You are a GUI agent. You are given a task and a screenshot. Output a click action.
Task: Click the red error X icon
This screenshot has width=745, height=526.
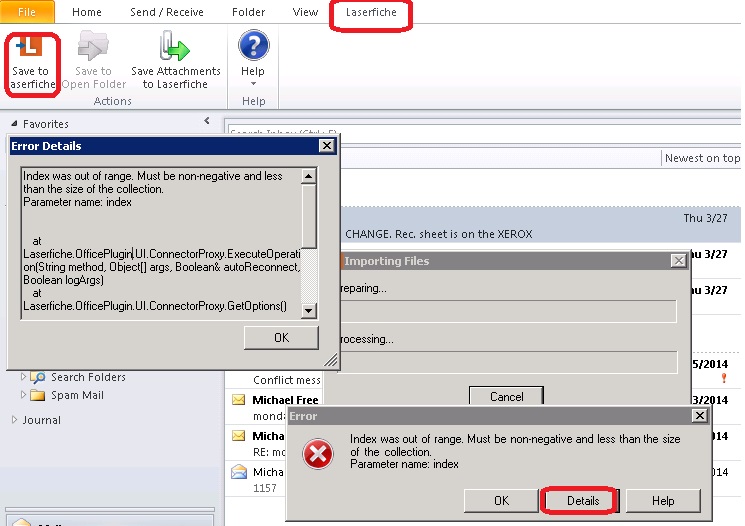318,453
